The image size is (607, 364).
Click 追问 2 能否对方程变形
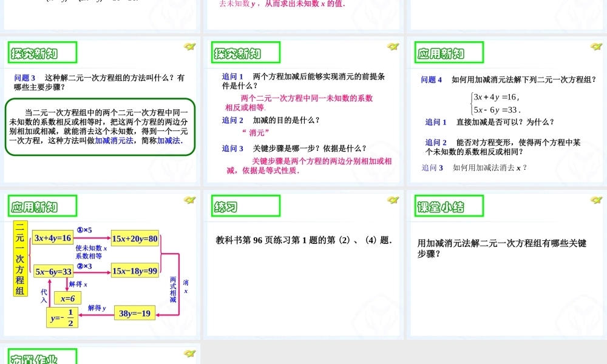[x=503, y=147]
